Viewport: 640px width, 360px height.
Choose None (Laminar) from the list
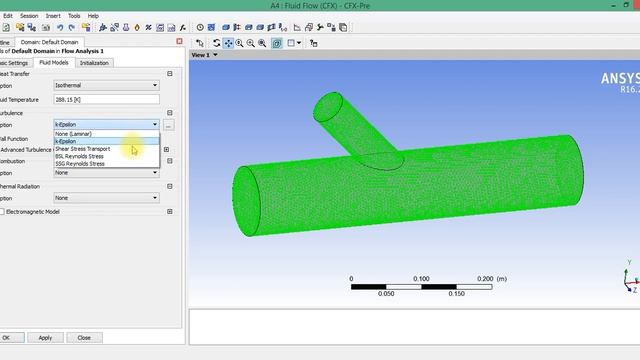coord(106,134)
